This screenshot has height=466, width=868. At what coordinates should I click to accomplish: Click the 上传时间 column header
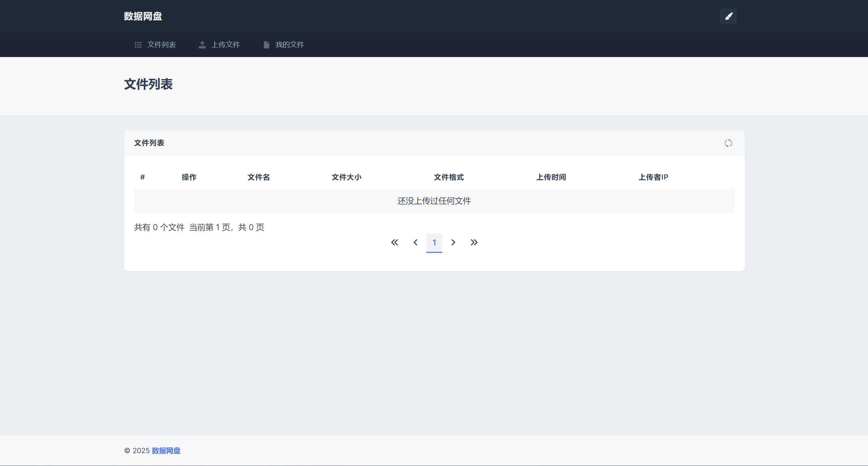point(551,177)
